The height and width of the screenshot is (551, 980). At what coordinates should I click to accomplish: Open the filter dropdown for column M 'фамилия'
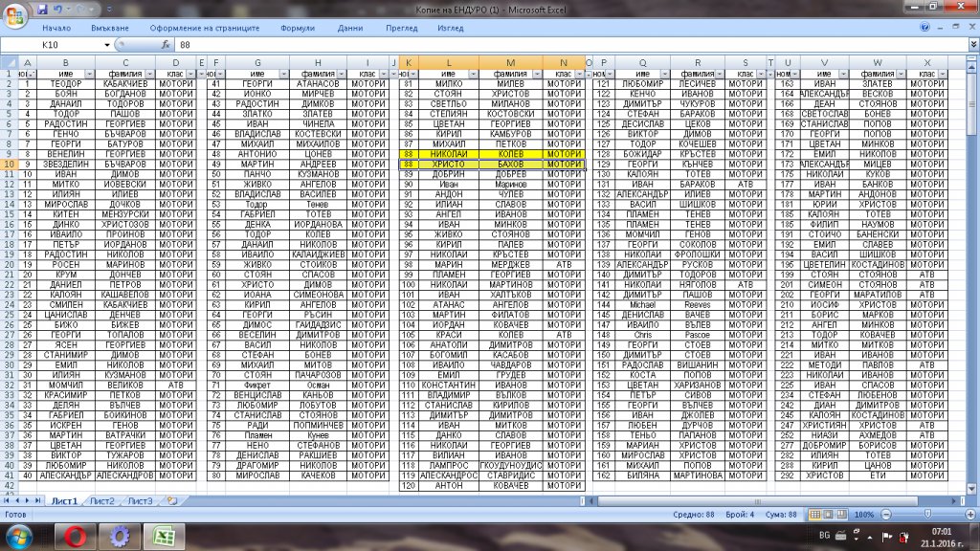point(539,74)
